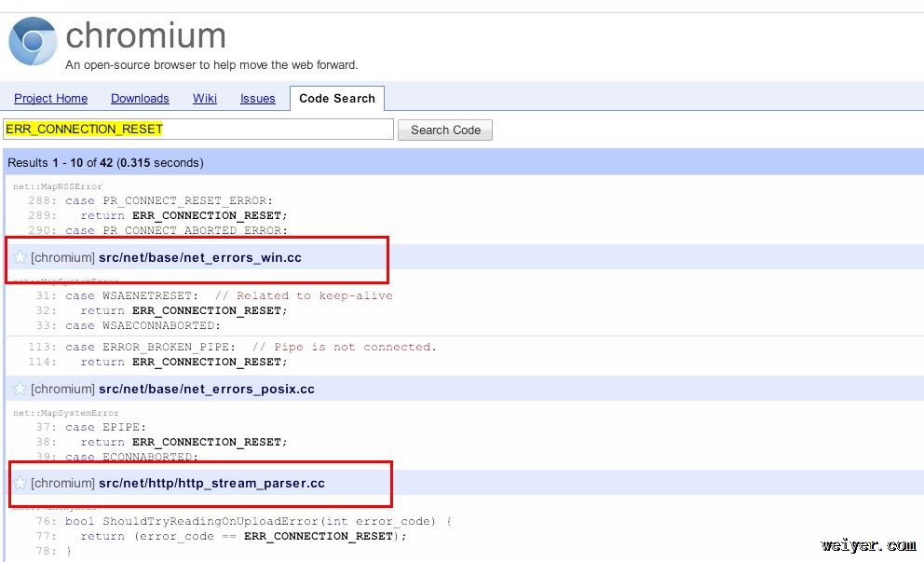This screenshot has width=924, height=562.
Task: Star the http_stream_parser.cc result
Action: 20,483
